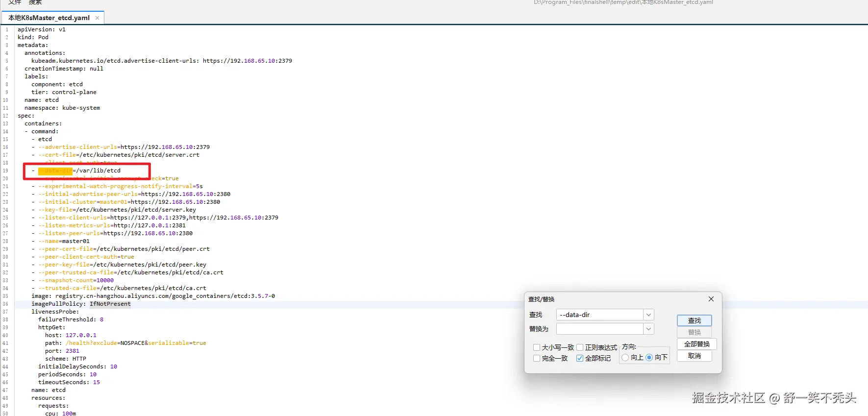Viewport: 868px width, 416px height.
Task: Select the 向上 direction radio button
Action: (x=625, y=358)
